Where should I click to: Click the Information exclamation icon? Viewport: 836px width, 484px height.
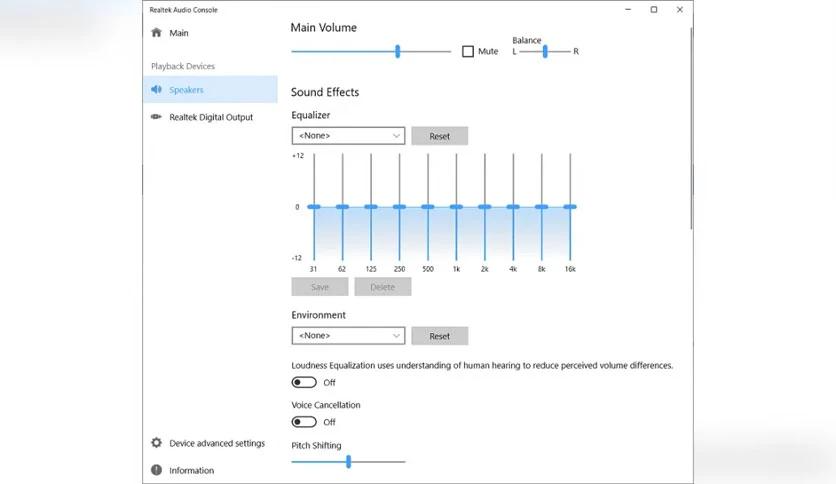(156, 470)
